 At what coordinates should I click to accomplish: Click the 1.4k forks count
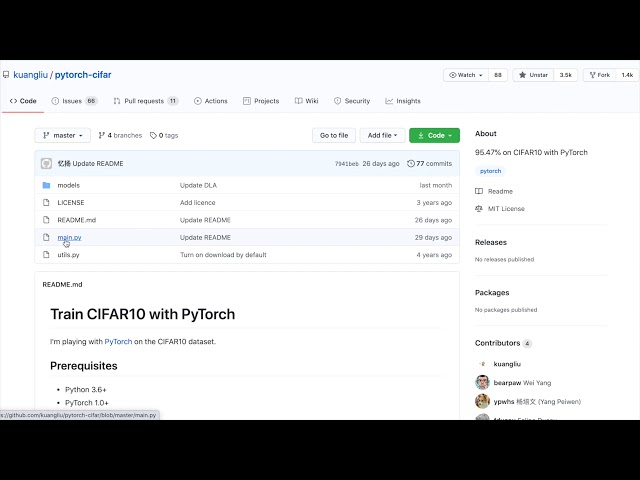pos(627,75)
